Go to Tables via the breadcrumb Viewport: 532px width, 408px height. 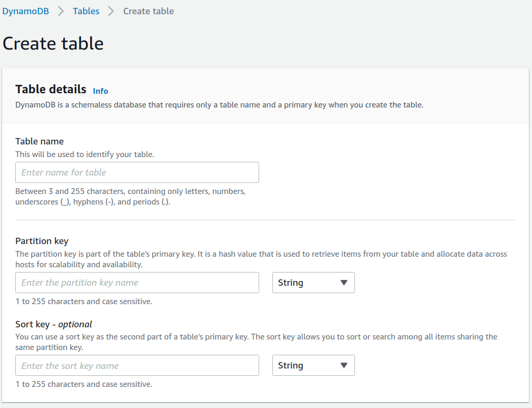click(x=86, y=11)
